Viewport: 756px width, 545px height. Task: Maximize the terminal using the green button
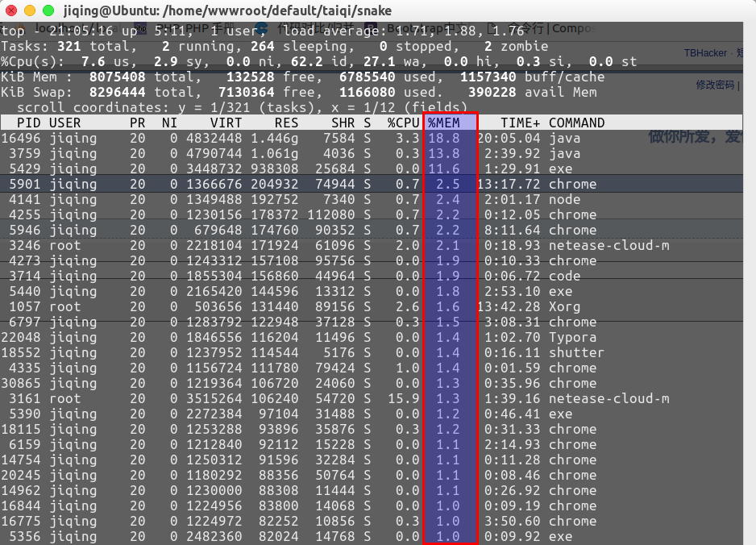pyautogui.click(x=48, y=10)
